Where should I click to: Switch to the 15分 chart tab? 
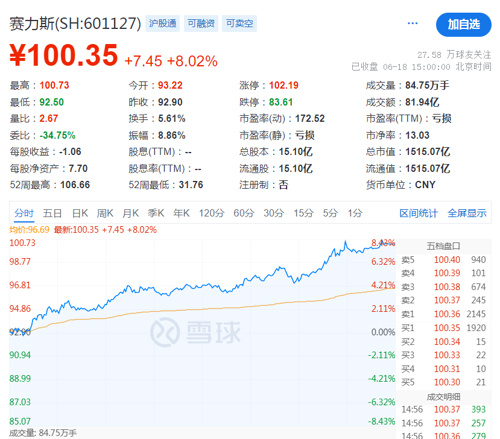coord(303,213)
